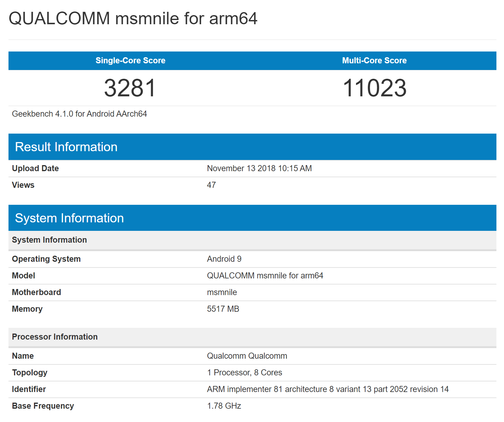Select the Android 9 operating system value
Viewport: 504px width, 422px height.
tap(224, 259)
